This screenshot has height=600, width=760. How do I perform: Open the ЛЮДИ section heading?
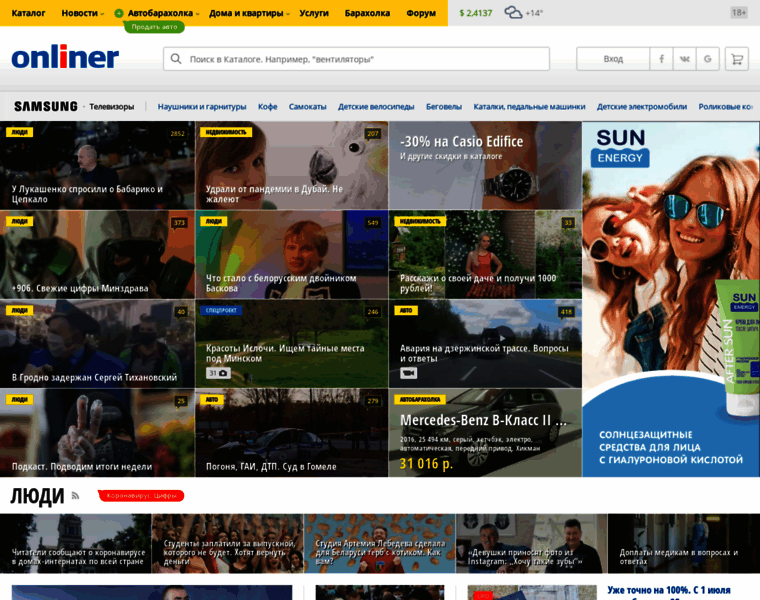tap(37, 496)
